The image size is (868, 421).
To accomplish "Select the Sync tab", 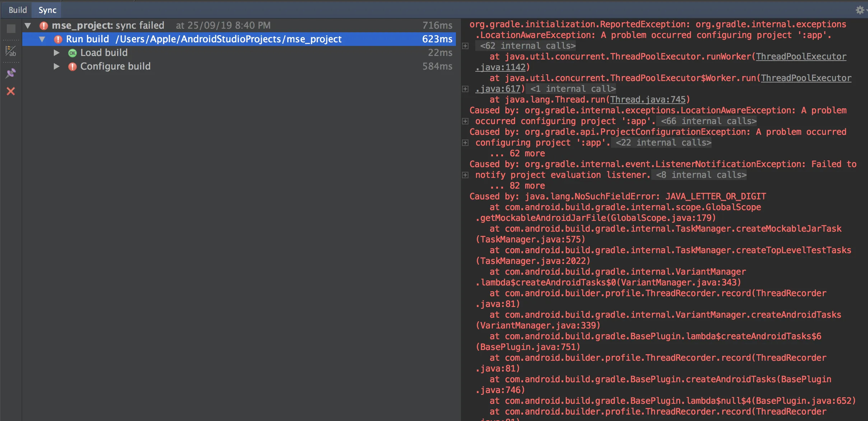I will coord(47,10).
